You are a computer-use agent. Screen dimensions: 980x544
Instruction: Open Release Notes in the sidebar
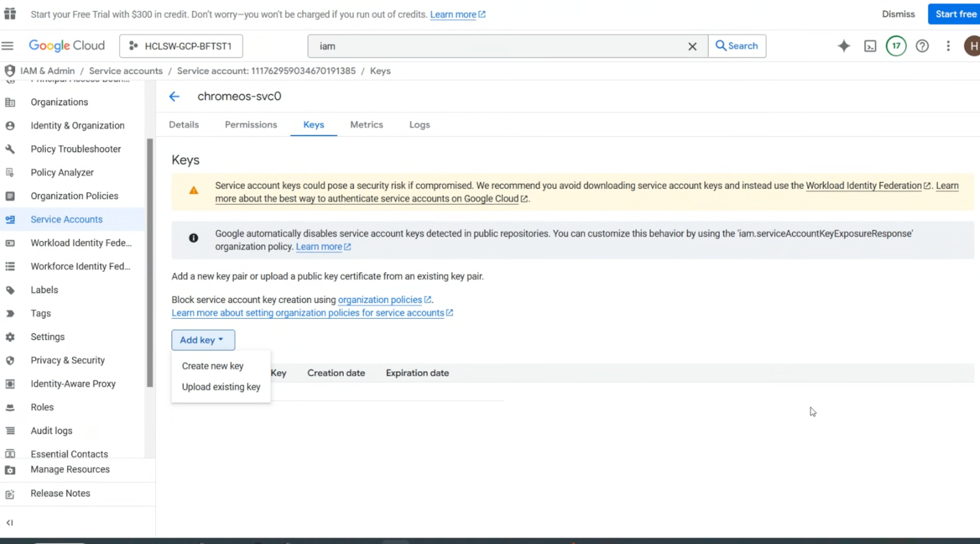click(x=60, y=494)
